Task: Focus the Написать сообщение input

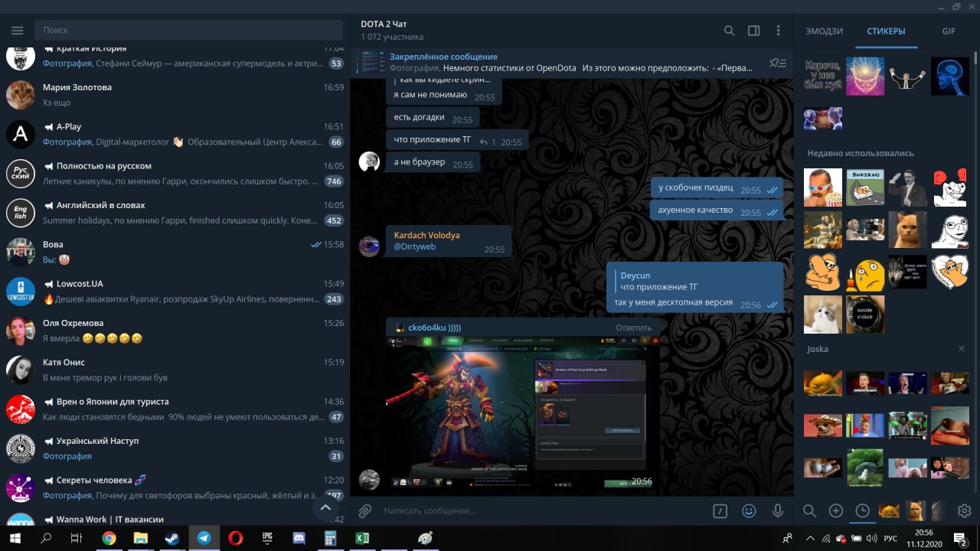Action: tap(542, 510)
